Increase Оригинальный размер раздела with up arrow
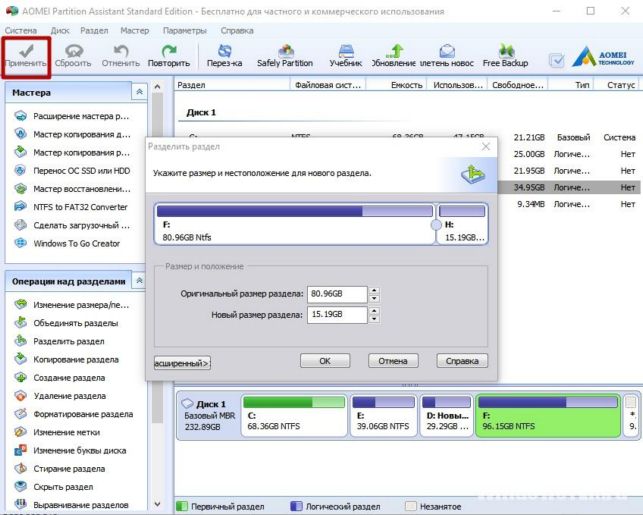 pos(374,290)
